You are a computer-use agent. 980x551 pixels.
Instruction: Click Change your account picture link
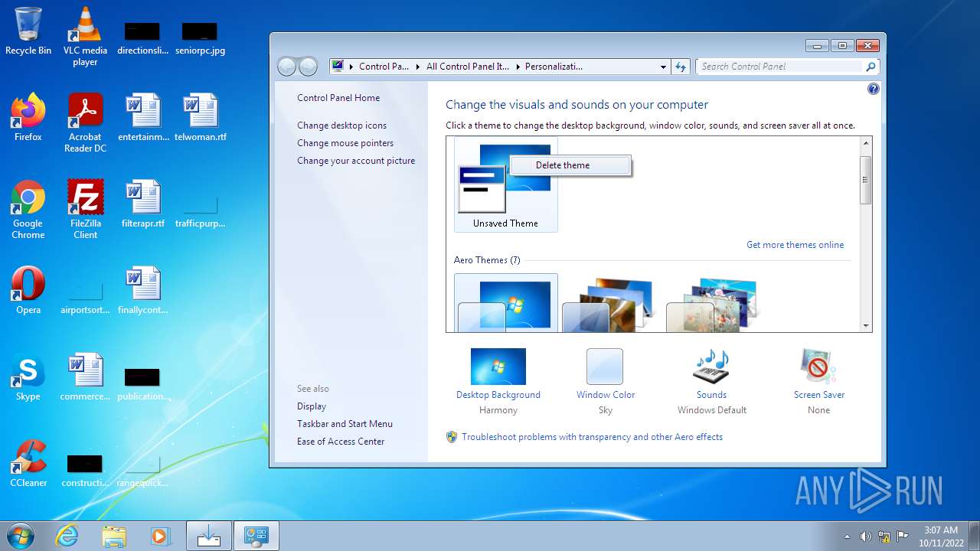point(356,161)
